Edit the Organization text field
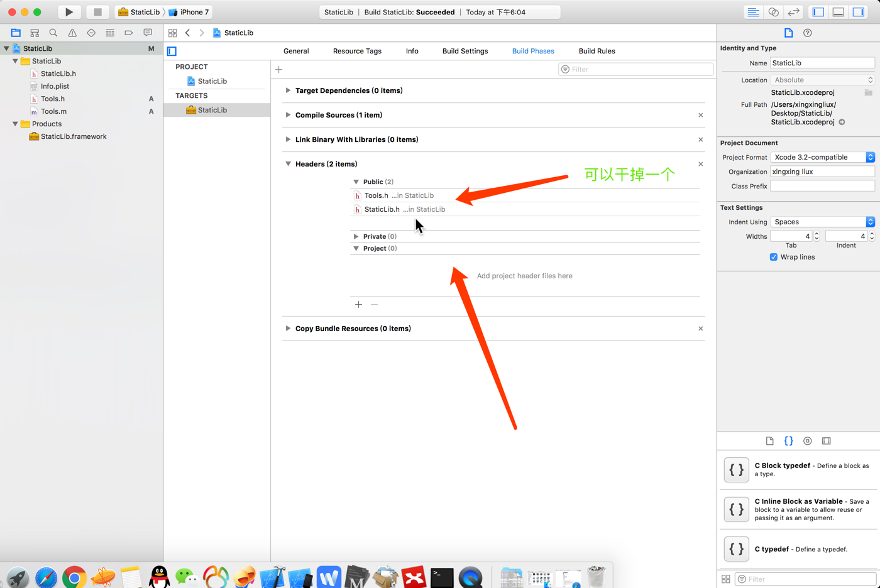Viewport: 880px width, 588px height. [x=822, y=171]
